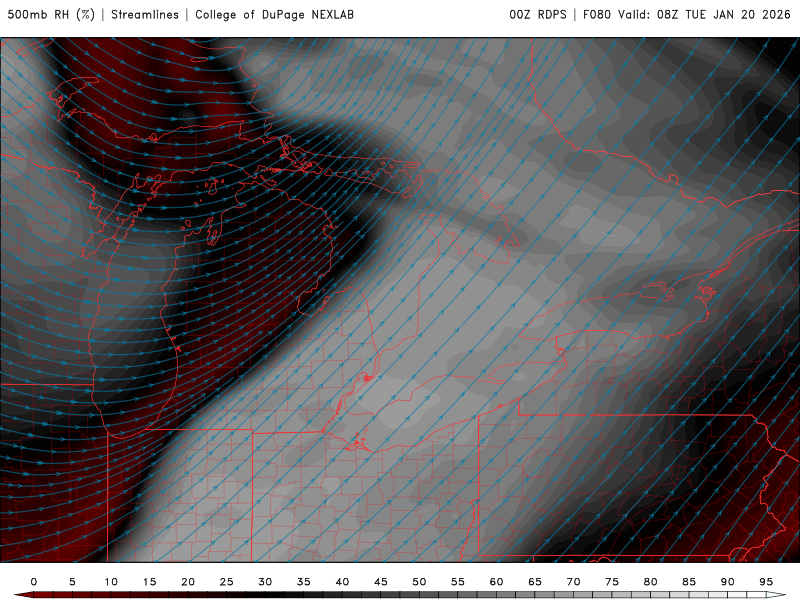
Task: Click the 10 label on the legend
Action: coord(111,582)
